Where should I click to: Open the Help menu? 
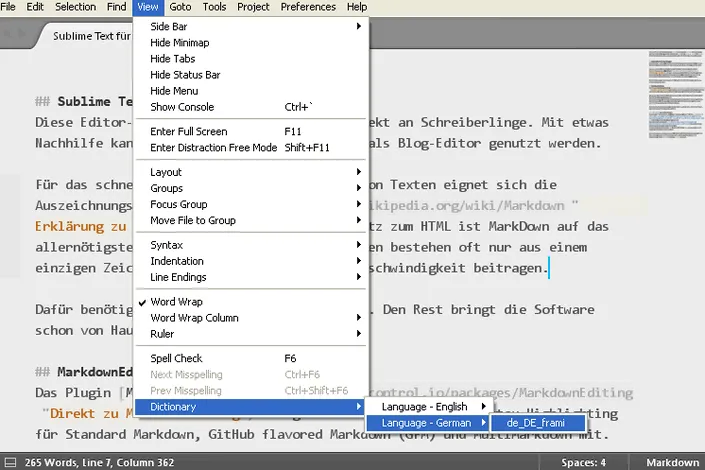(x=357, y=7)
